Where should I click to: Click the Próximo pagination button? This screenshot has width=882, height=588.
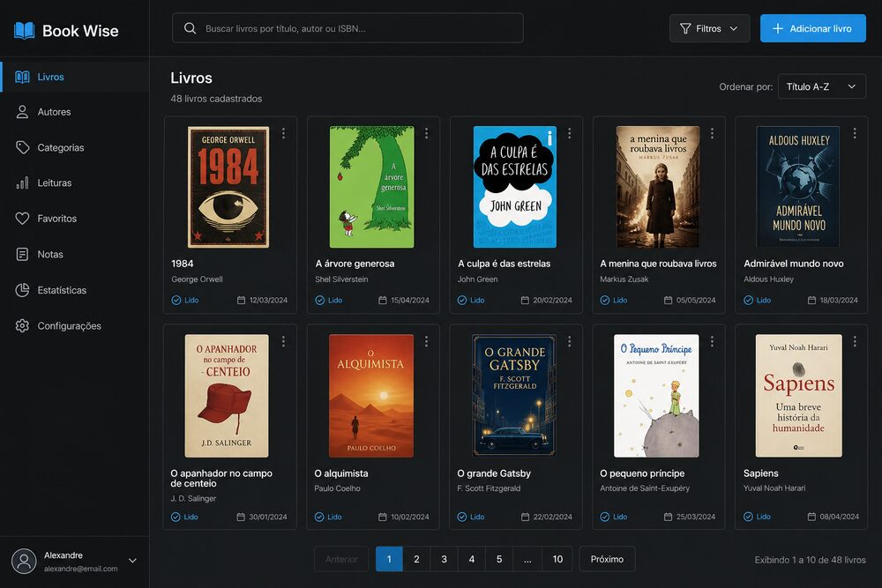click(x=607, y=559)
